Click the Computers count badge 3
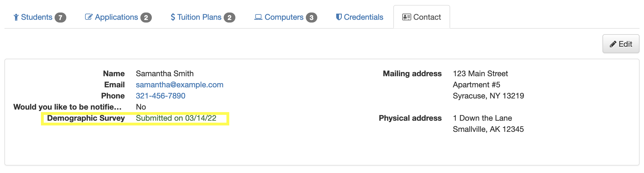The image size is (644, 173). (x=311, y=18)
